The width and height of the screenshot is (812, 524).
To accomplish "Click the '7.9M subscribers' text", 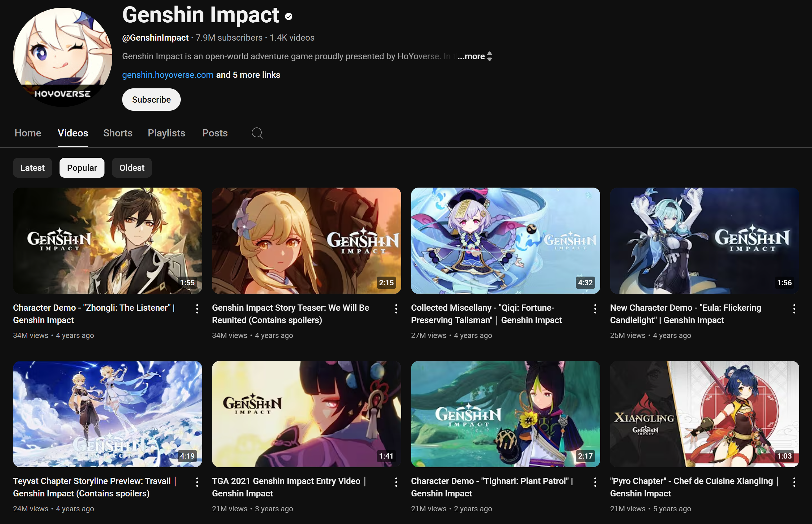I will coord(229,38).
